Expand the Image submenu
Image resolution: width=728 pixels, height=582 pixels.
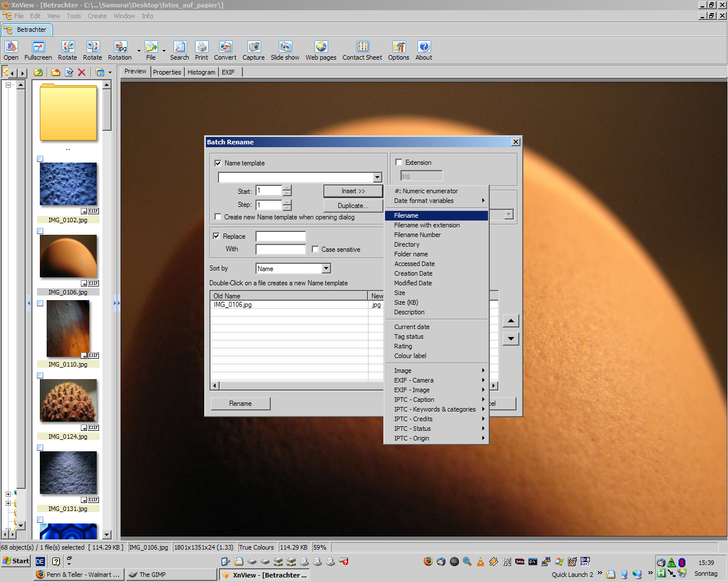click(436, 371)
